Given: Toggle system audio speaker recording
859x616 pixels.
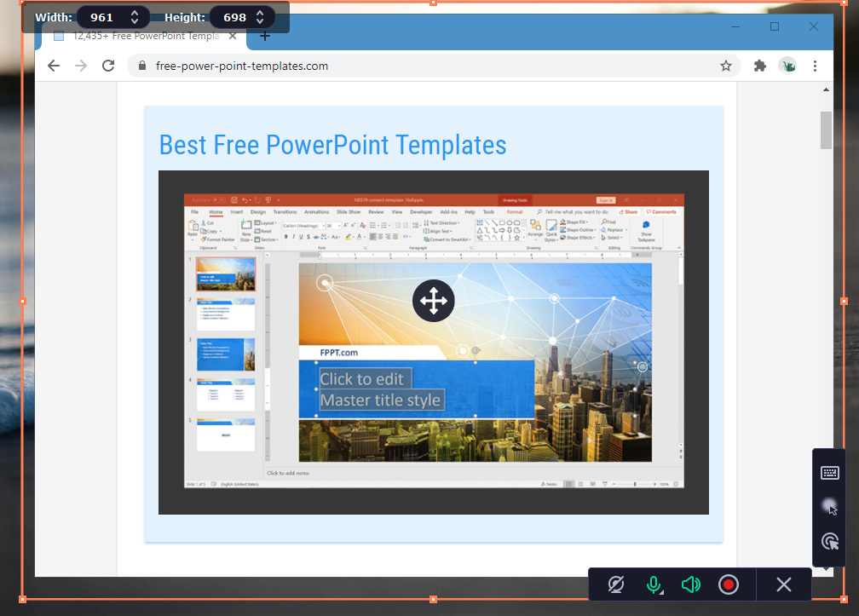Looking at the screenshot, I should click(x=691, y=584).
